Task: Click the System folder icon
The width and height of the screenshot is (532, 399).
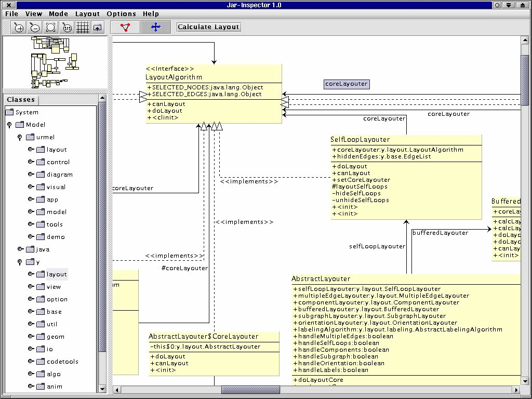Action: tap(10, 112)
